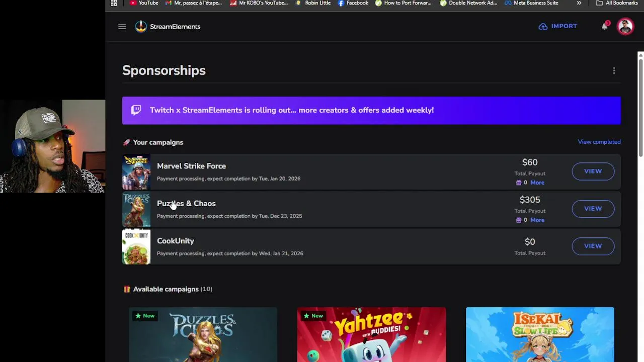Click the $60 total payout amount

click(x=530, y=162)
